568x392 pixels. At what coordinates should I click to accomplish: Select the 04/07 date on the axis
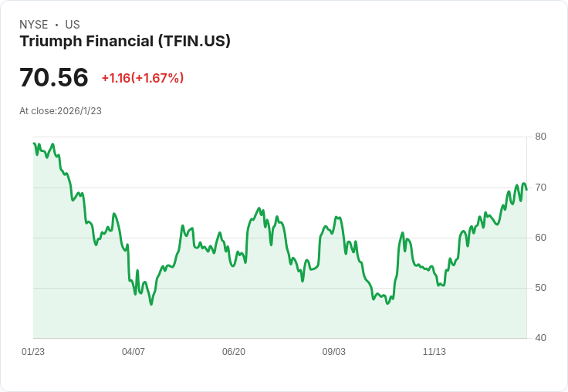[134, 352]
